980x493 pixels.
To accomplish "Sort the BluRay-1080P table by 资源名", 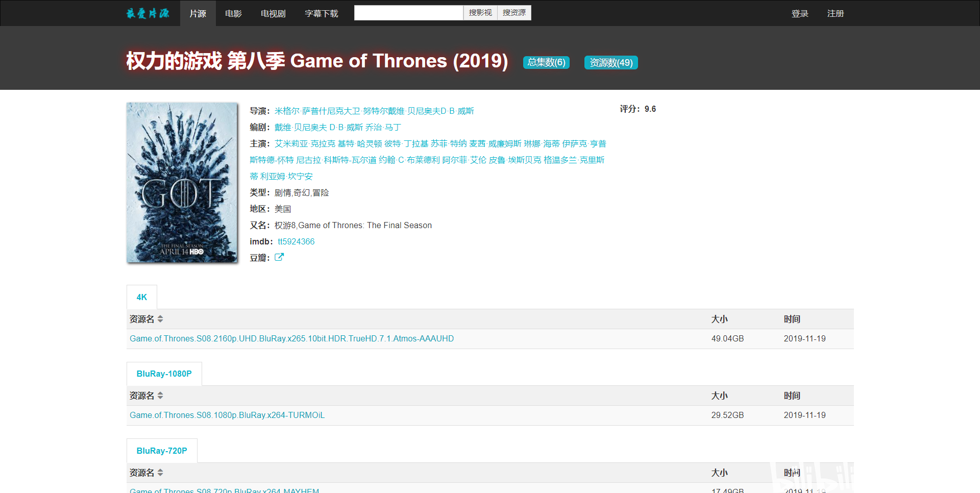I will click(160, 396).
